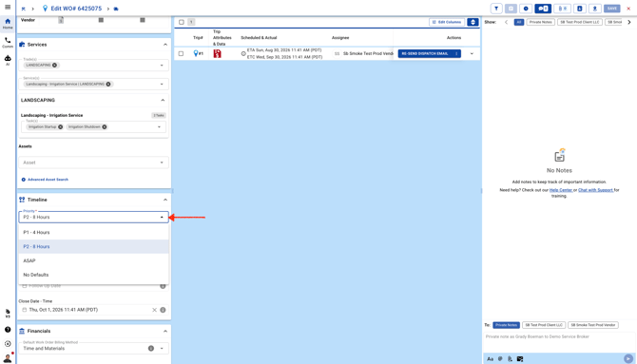Click the filter funnel icon in top toolbar
Image resolution: width=637 pixels, height=364 pixels.
(x=496, y=9)
